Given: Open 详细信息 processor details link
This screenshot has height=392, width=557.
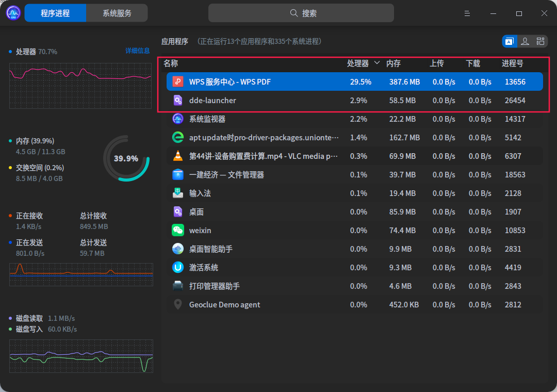Looking at the screenshot, I should (x=139, y=52).
